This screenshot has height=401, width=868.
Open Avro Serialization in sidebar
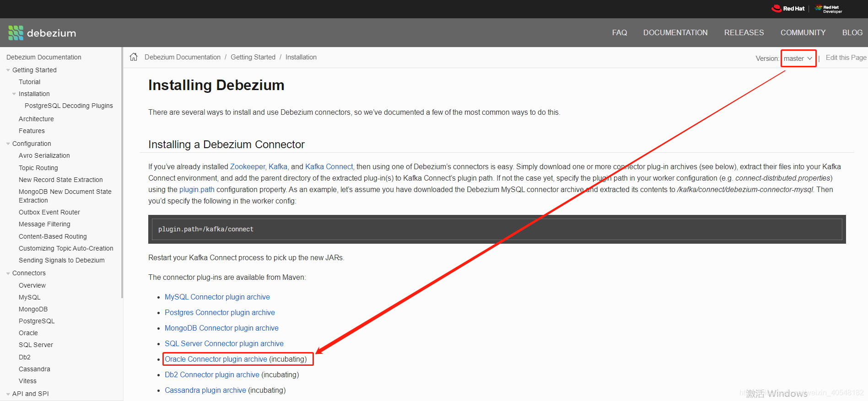[x=44, y=155]
